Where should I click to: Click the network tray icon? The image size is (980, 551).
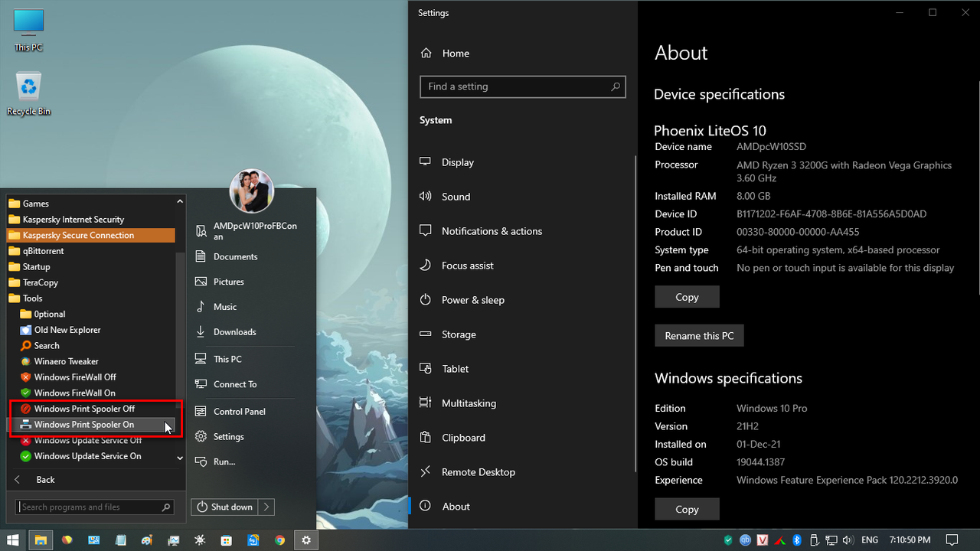(x=831, y=540)
